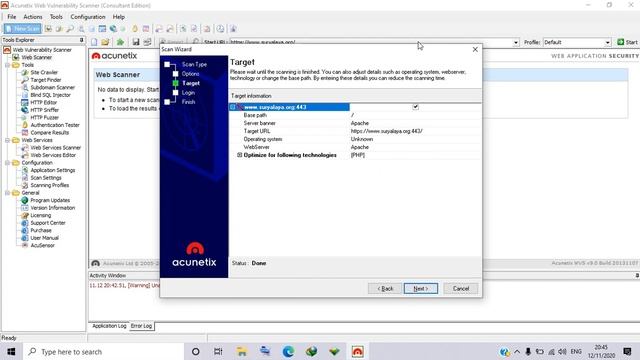Expand Optimize for following technologies

(x=240, y=155)
